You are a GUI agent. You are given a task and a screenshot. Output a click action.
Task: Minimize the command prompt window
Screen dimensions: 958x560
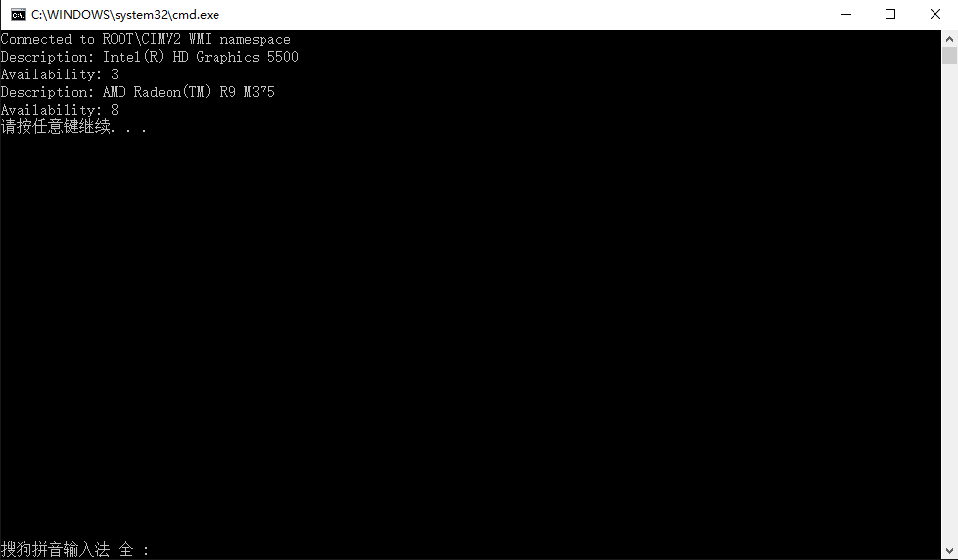pos(846,14)
